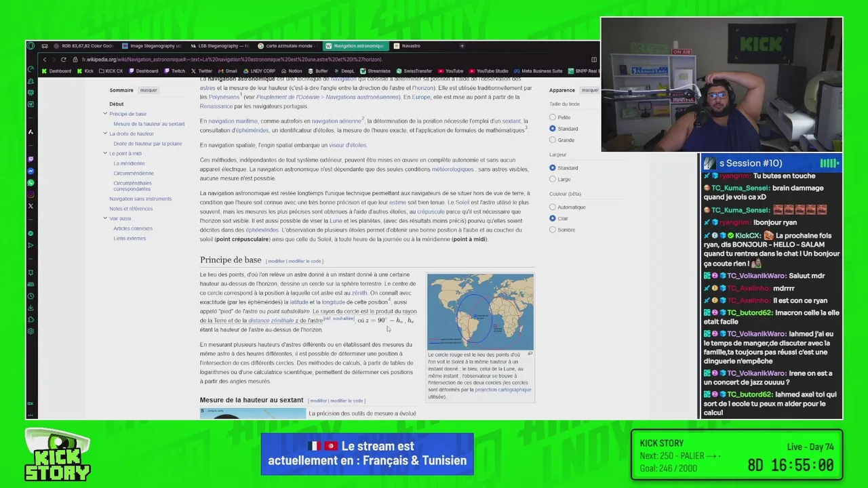Collapse Le point à midi section
This screenshot has height=488, width=868.
tap(105, 153)
